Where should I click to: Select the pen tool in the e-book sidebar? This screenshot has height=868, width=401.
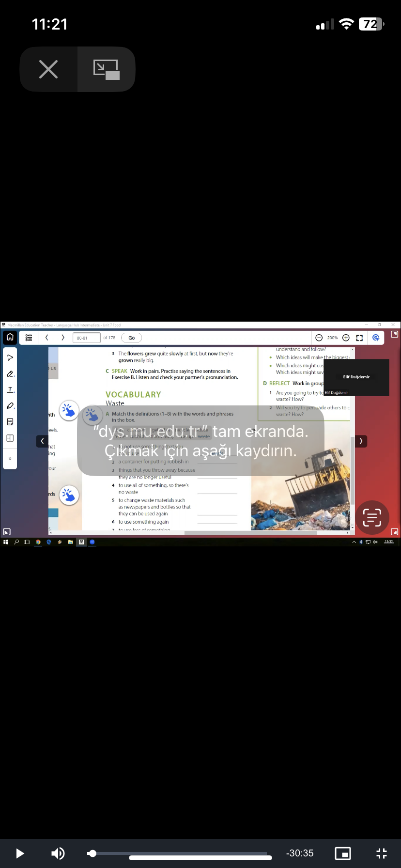tap(10, 373)
